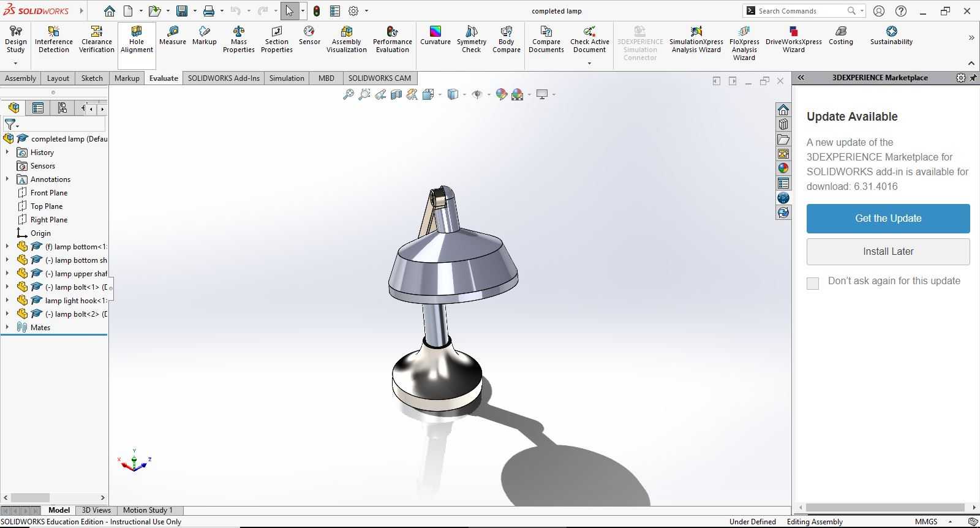Open Compare Documents
The height and width of the screenshot is (528, 980).
click(546, 39)
